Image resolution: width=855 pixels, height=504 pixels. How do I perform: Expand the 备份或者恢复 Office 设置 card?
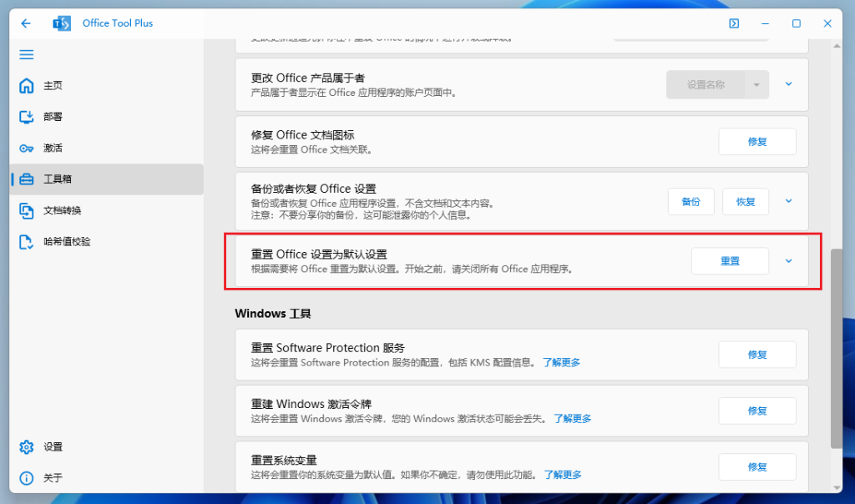click(x=788, y=201)
